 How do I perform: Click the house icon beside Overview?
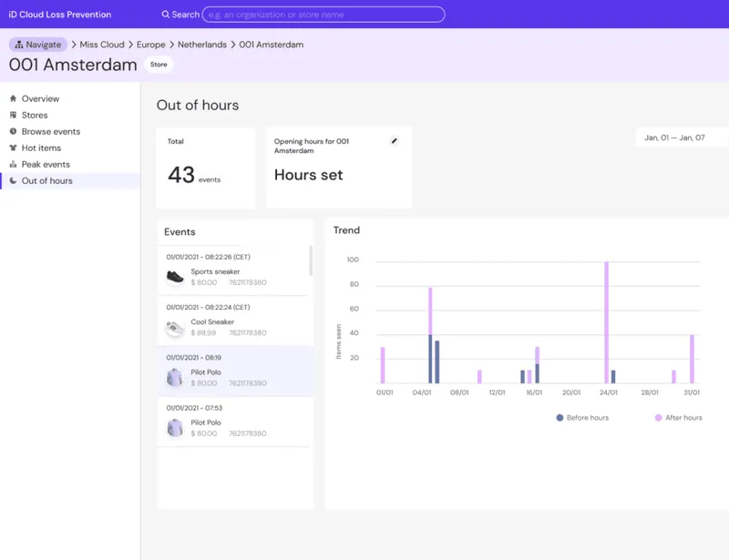13,98
